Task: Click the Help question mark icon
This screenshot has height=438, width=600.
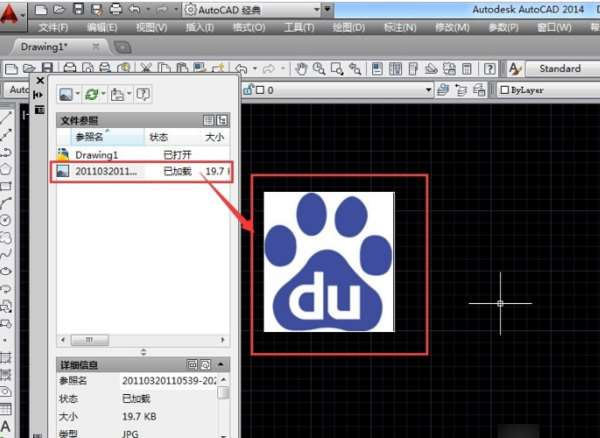Action: [x=490, y=69]
